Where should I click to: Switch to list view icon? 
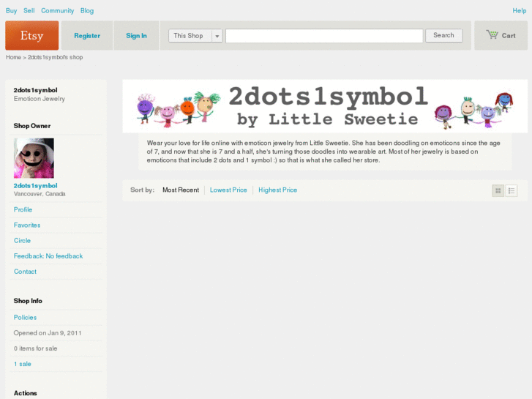[x=512, y=191]
